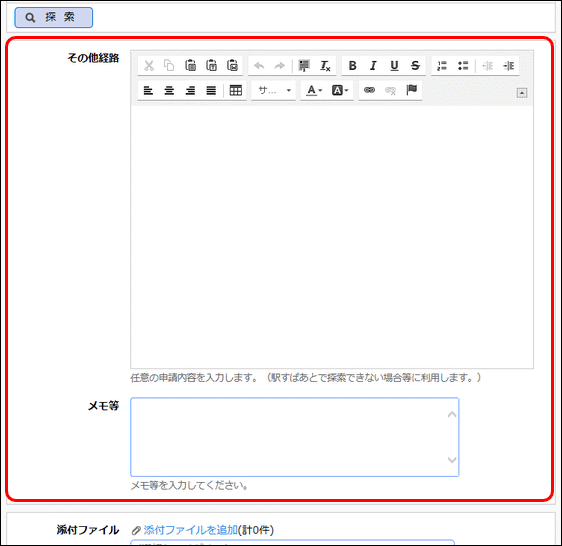Click the Bold formatting icon
The width and height of the screenshot is (562, 546).
(x=352, y=66)
